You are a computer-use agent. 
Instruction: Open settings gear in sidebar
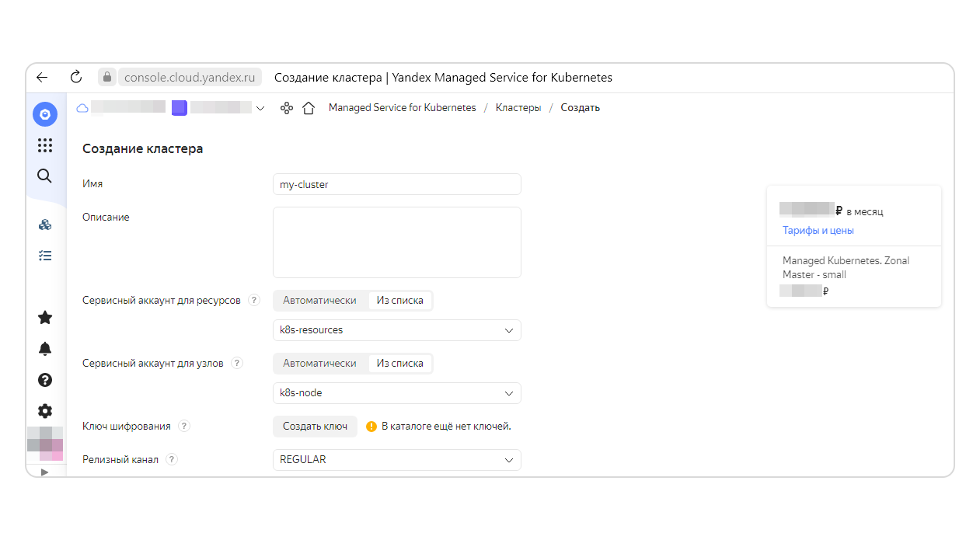[x=45, y=411]
